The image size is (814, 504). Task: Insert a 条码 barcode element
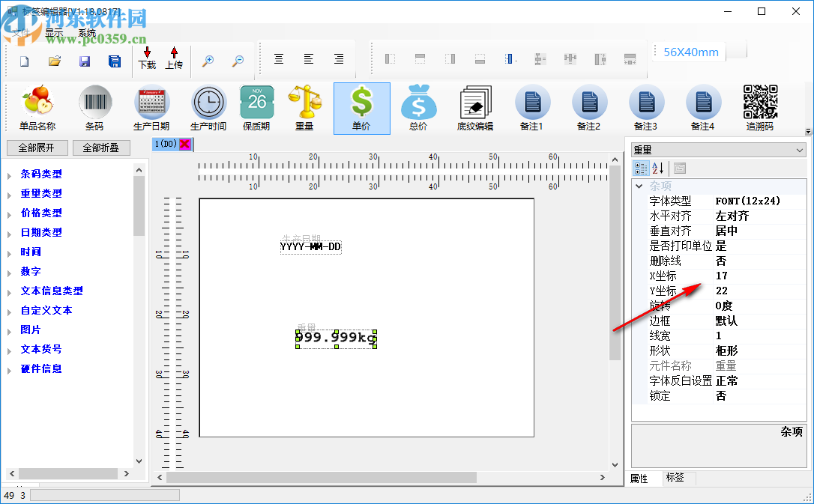94,109
